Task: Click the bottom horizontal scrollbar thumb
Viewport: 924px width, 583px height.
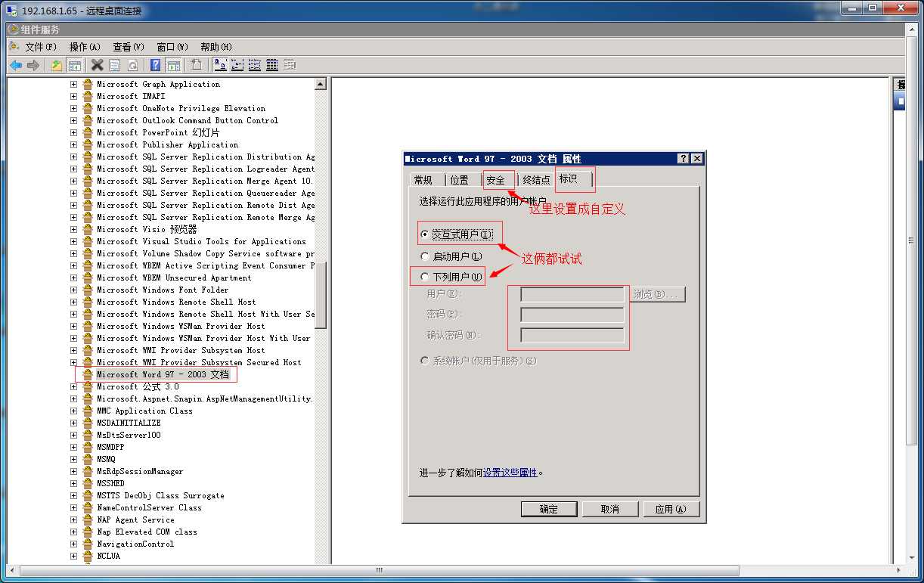Action: click(378, 570)
